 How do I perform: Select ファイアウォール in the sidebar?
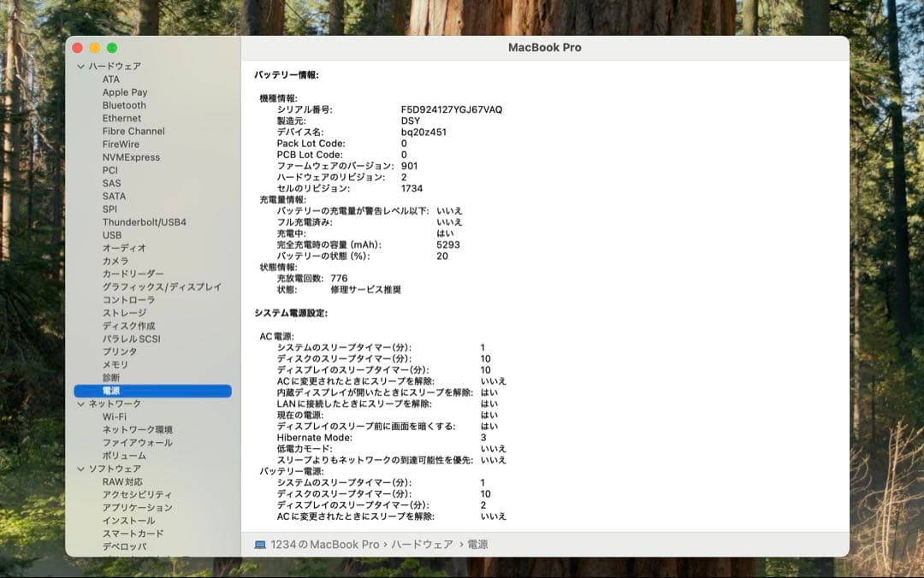(x=137, y=443)
